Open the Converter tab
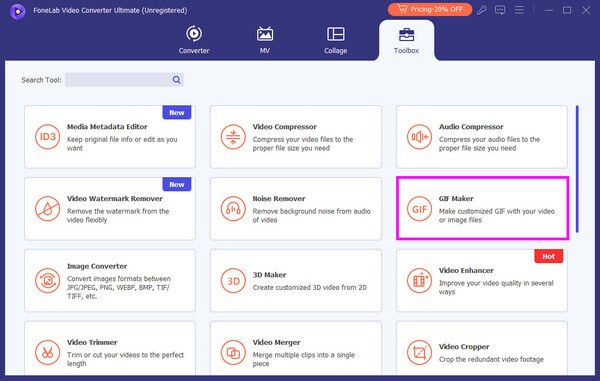The height and width of the screenshot is (381, 600). click(x=194, y=40)
